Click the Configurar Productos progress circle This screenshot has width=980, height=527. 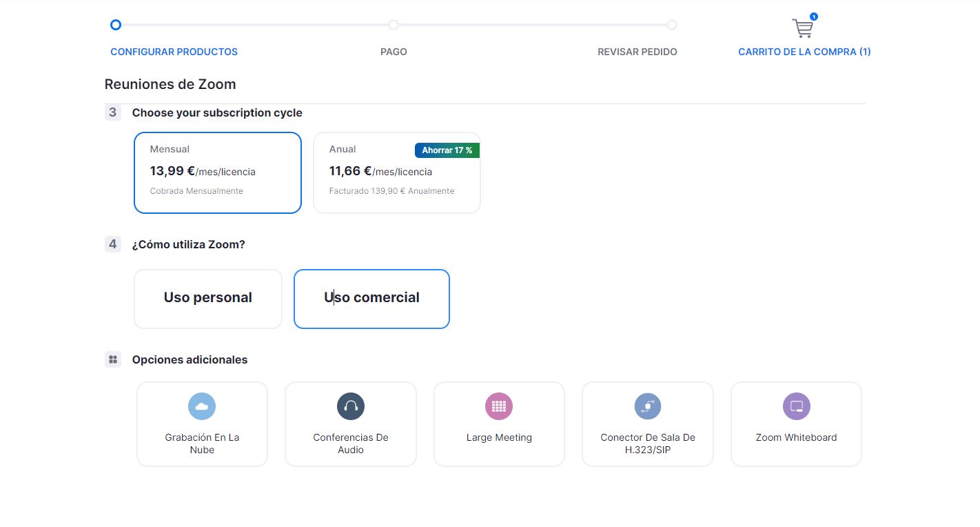(116, 25)
